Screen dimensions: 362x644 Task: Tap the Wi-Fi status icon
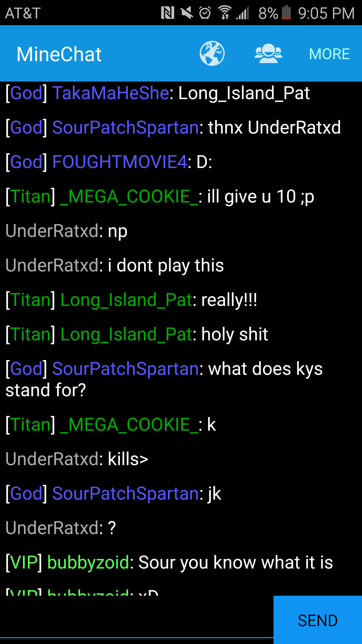pos(225,13)
